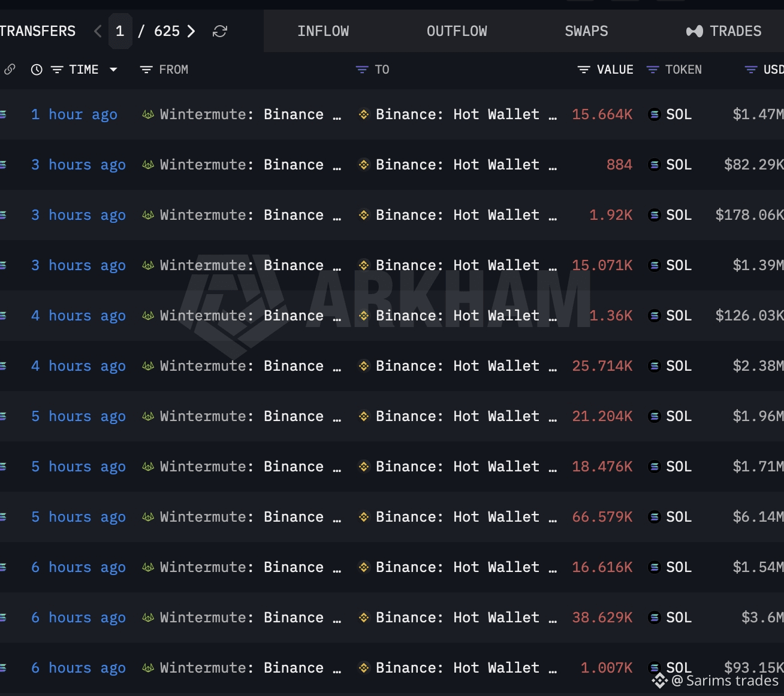
Task: Switch to the OUTFLOW tab
Action: point(457,31)
